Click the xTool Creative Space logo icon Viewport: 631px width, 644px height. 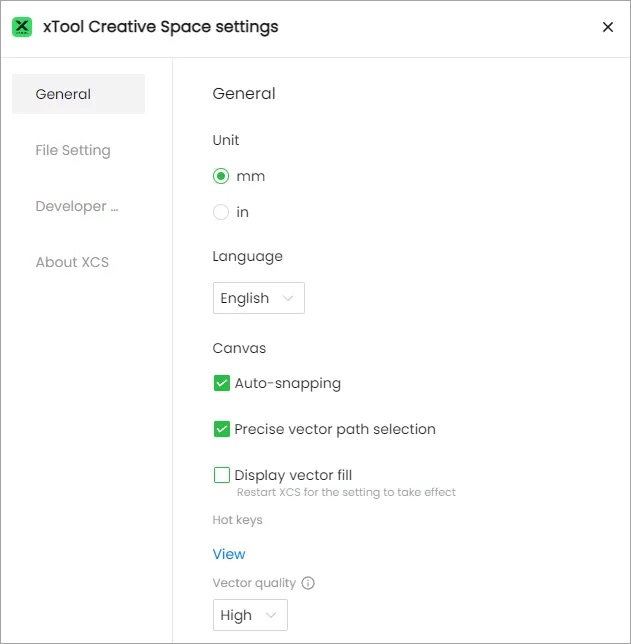point(22,27)
